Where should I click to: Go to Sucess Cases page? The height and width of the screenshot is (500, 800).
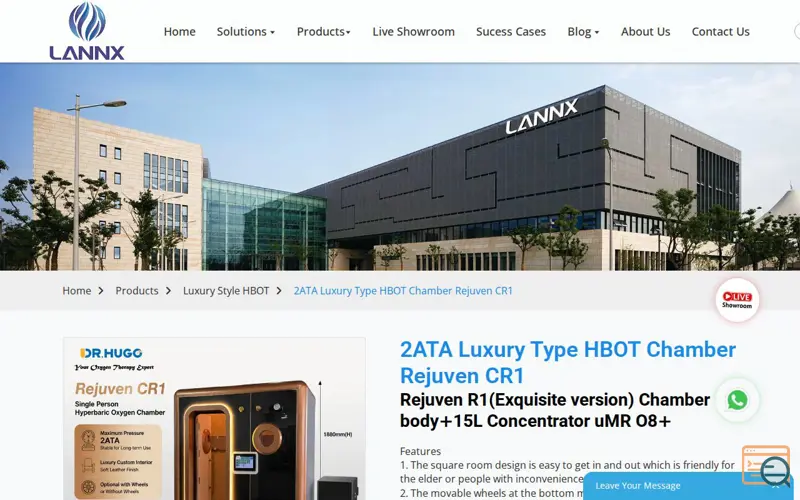511,32
